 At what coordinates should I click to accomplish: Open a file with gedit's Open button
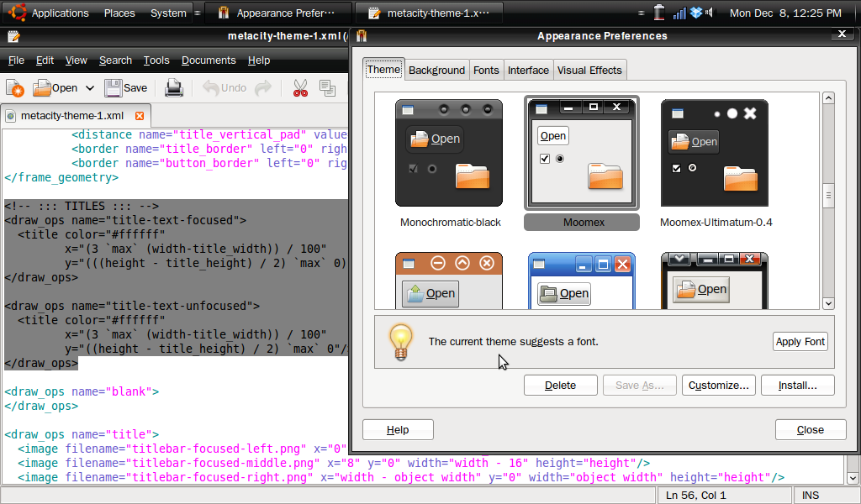[x=55, y=87]
